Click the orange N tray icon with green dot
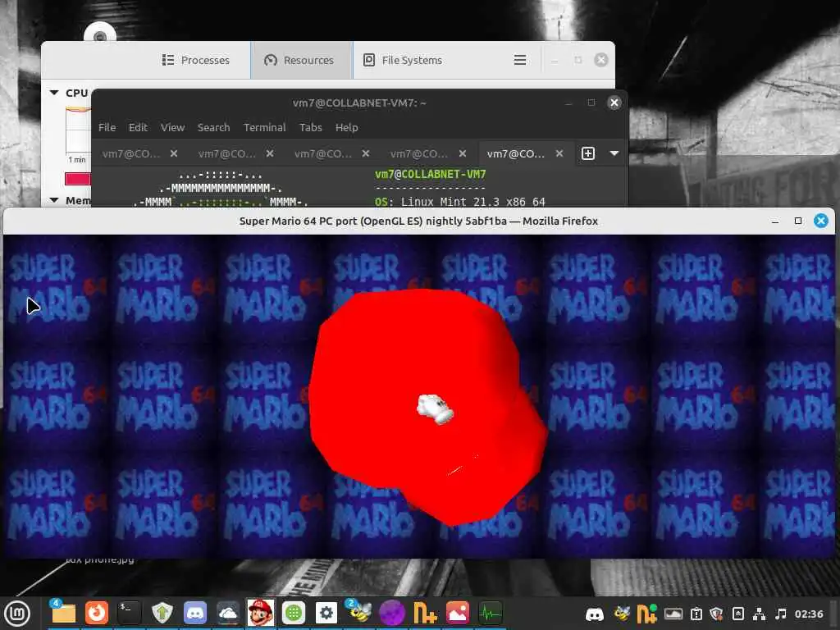 pyautogui.click(x=646, y=614)
